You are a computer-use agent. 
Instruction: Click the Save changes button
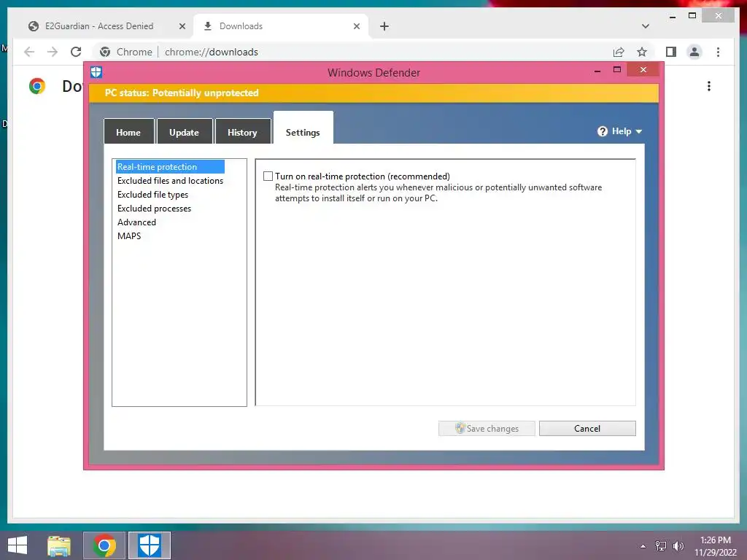pos(487,428)
